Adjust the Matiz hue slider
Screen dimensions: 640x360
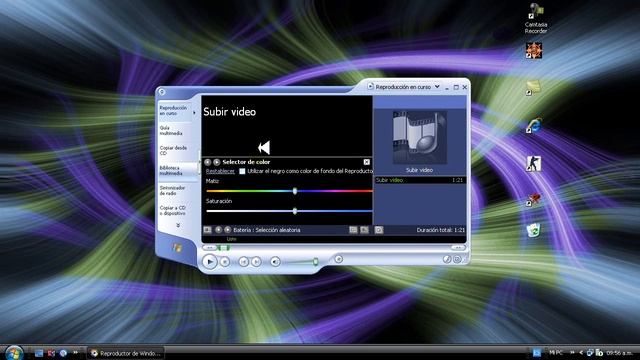click(295, 191)
